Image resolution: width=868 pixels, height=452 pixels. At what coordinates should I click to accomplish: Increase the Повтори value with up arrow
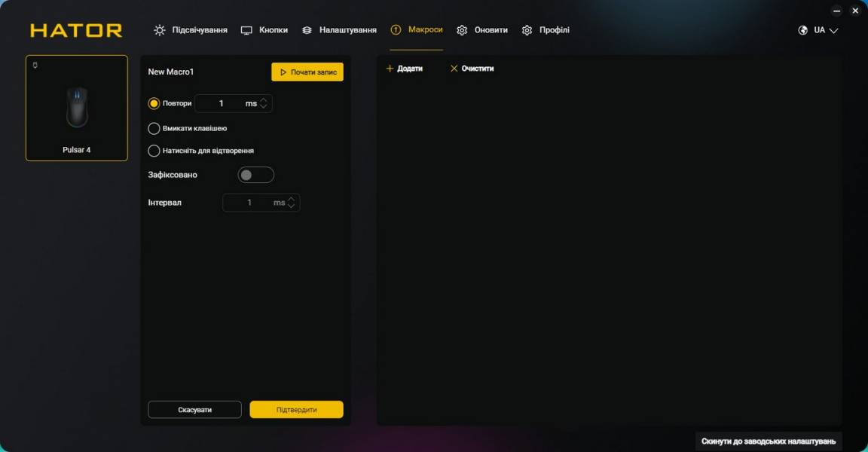coord(264,100)
